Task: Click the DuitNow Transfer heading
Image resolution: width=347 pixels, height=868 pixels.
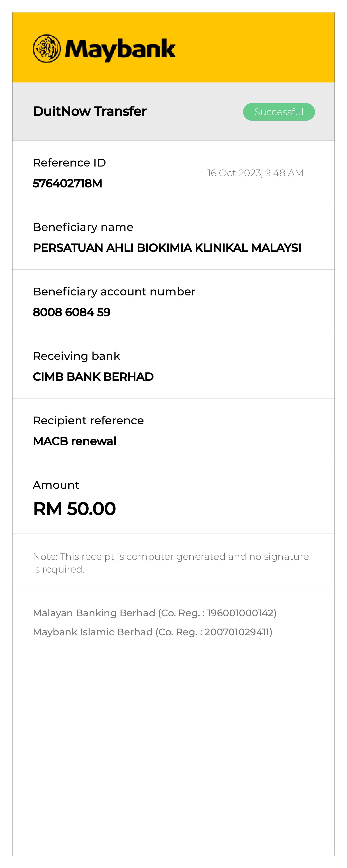Action: click(x=90, y=112)
